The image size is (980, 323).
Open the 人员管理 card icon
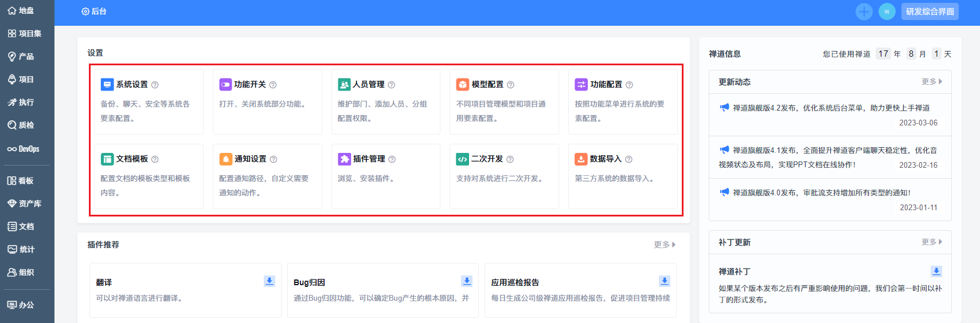click(344, 85)
